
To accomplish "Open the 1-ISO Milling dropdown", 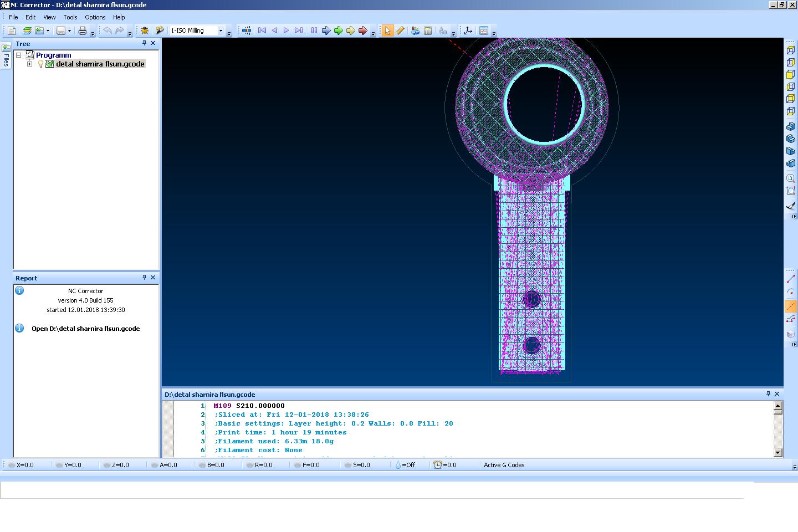I will [221, 30].
